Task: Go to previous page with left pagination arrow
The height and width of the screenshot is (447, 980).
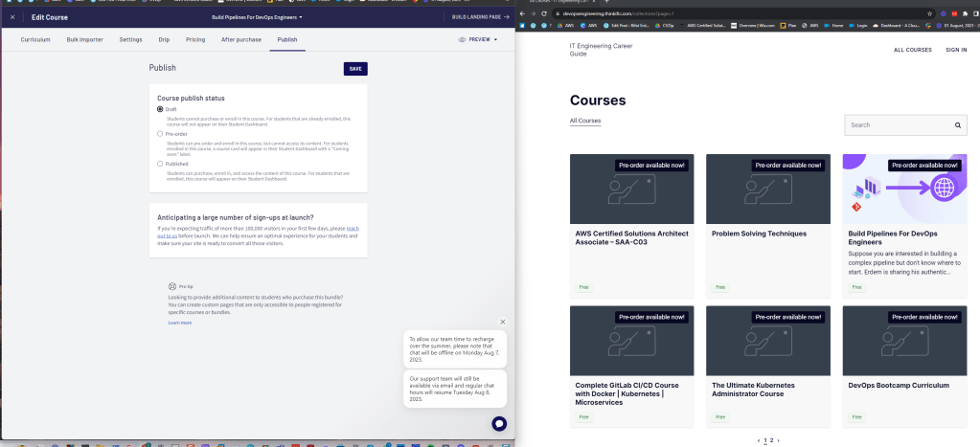Action: pos(759,440)
